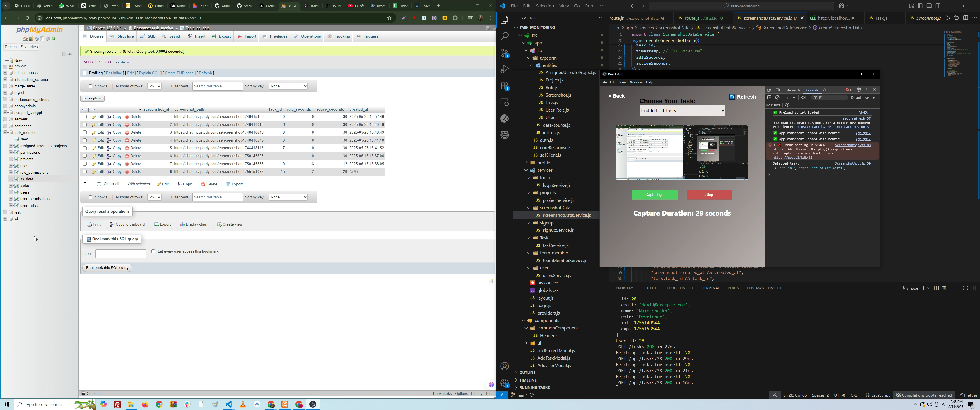Kill terminal with the trash icon
Image resolution: width=980 pixels, height=410 pixels.
coord(944,288)
